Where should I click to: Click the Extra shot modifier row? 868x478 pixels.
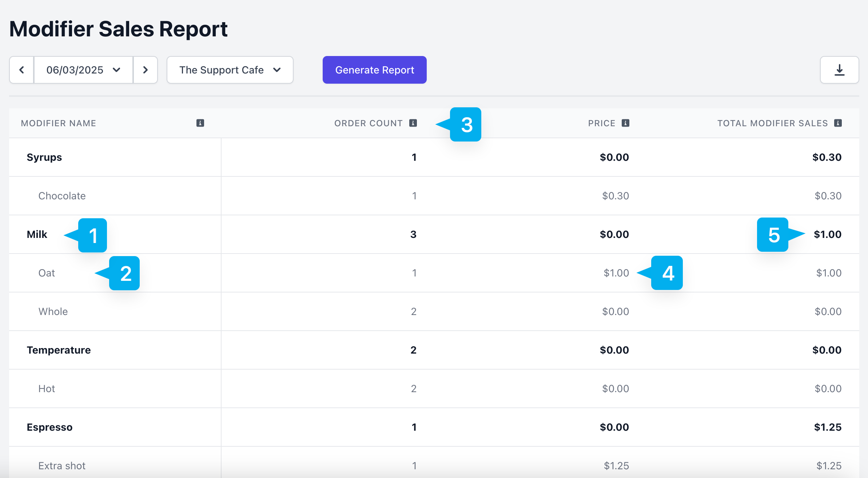62,466
